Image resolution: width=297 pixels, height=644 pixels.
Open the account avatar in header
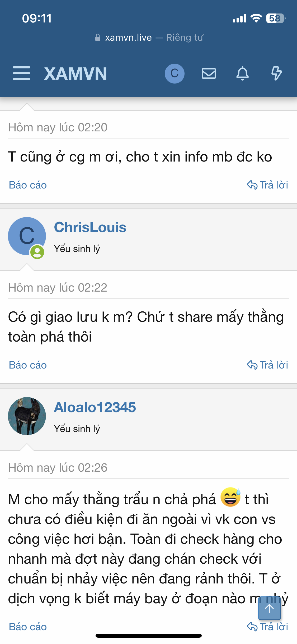[175, 73]
